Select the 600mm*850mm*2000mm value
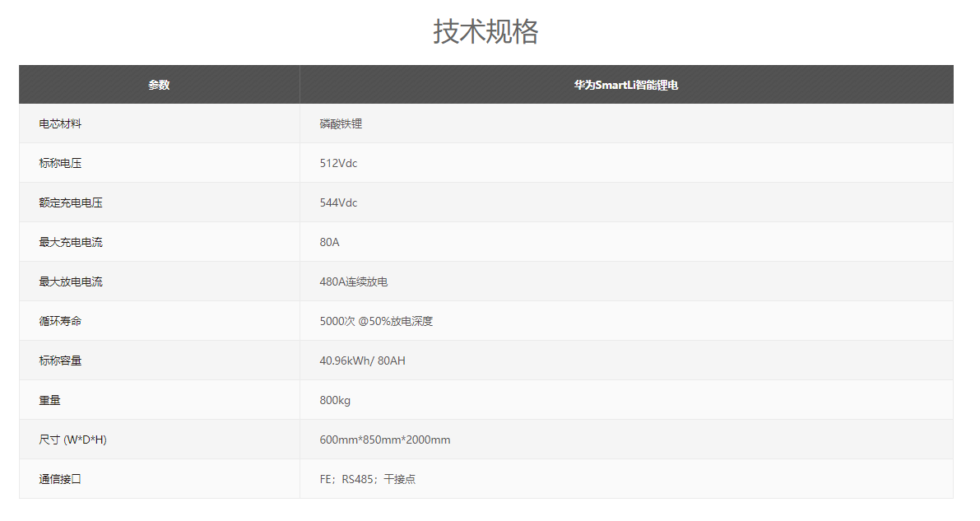This screenshot has width=980, height=521. click(x=385, y=440)
